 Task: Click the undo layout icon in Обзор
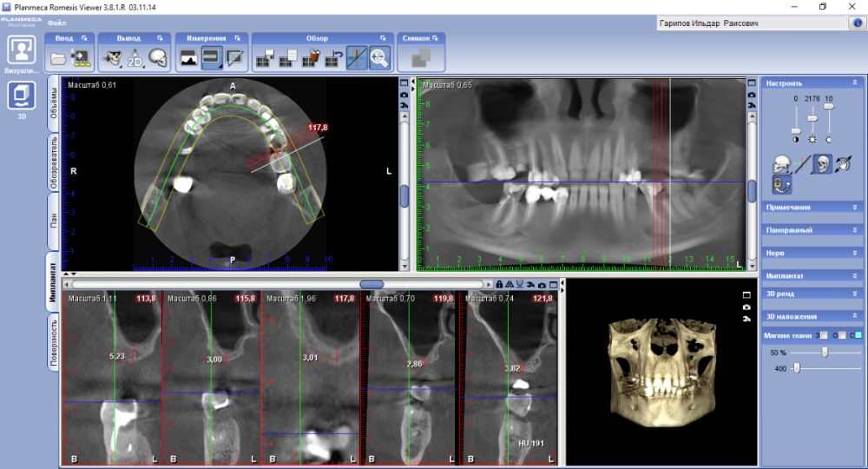pyautogui.click(x=333, y=58)
